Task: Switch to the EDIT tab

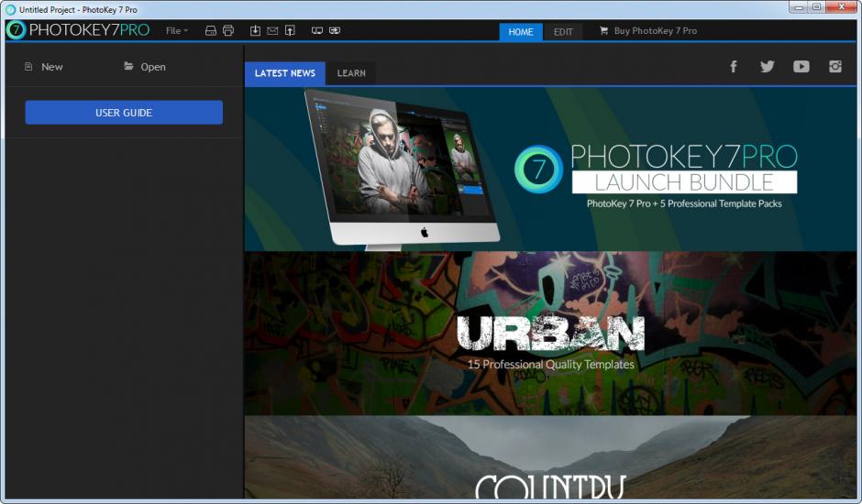Action: [x=563, y=32]
